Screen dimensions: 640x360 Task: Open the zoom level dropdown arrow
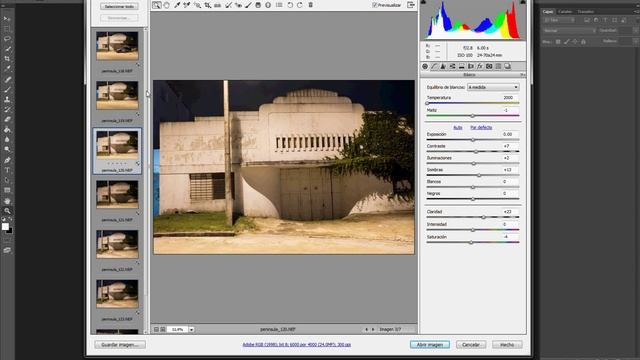[191, 329]
